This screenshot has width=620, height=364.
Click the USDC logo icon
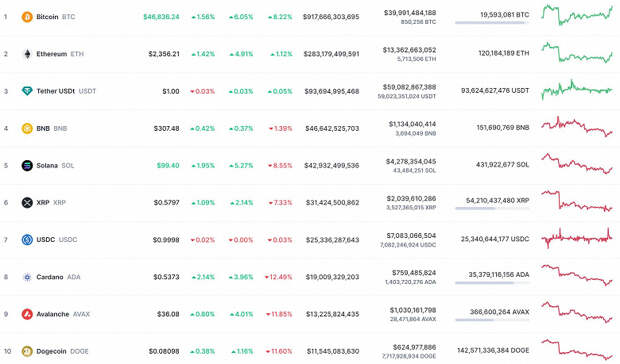pos(27,240)
